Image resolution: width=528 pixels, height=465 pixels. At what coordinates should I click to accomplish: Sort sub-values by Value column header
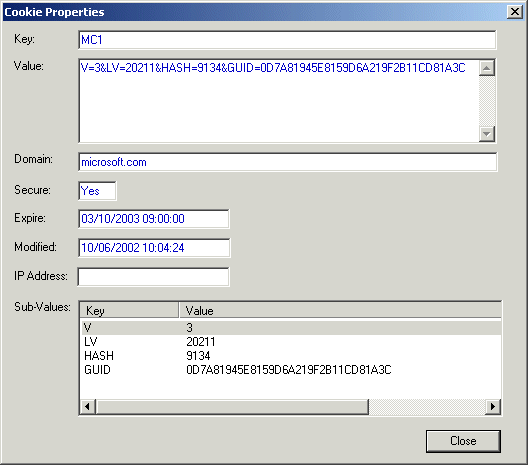click(340, 310)
